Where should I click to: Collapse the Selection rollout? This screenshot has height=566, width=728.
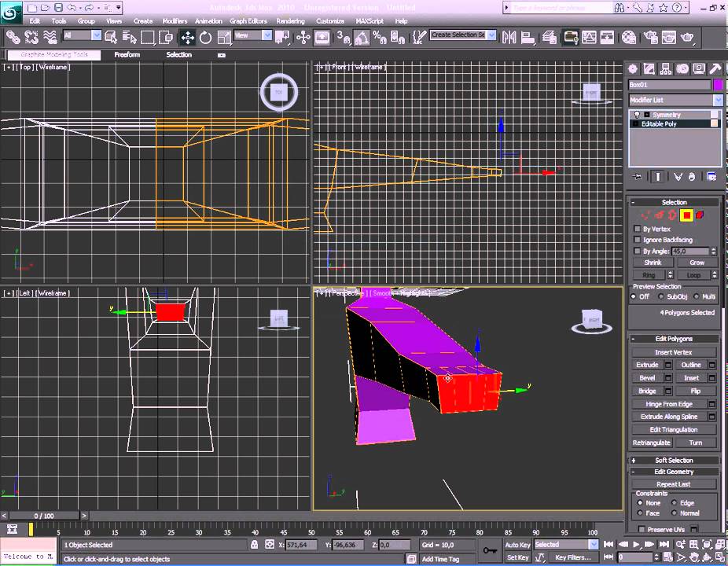pyautogui.click(x=674, y=203)
